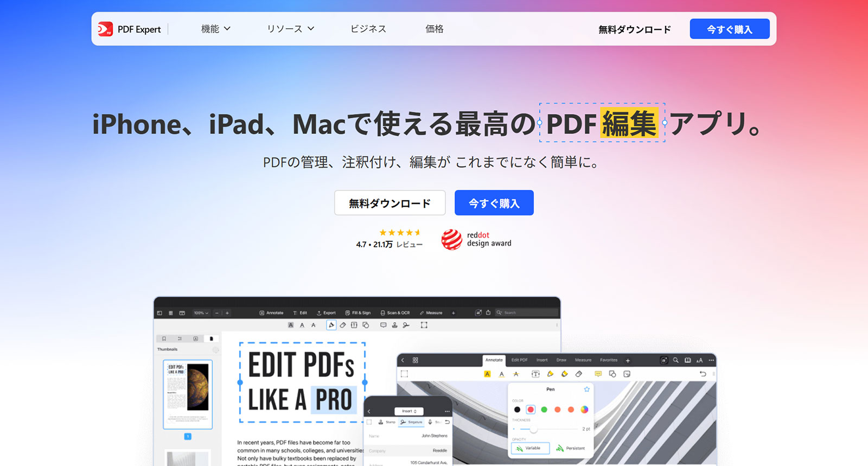Viewport: 868px width, 466px height.
Task: Click the 4.7 star rating reviews
Action: click(389, 239)
